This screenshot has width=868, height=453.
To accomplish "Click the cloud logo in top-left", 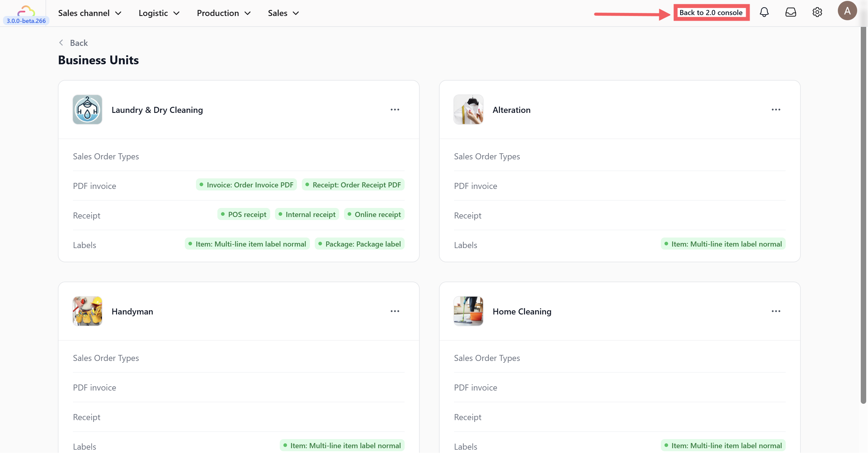I will [26, 11].
